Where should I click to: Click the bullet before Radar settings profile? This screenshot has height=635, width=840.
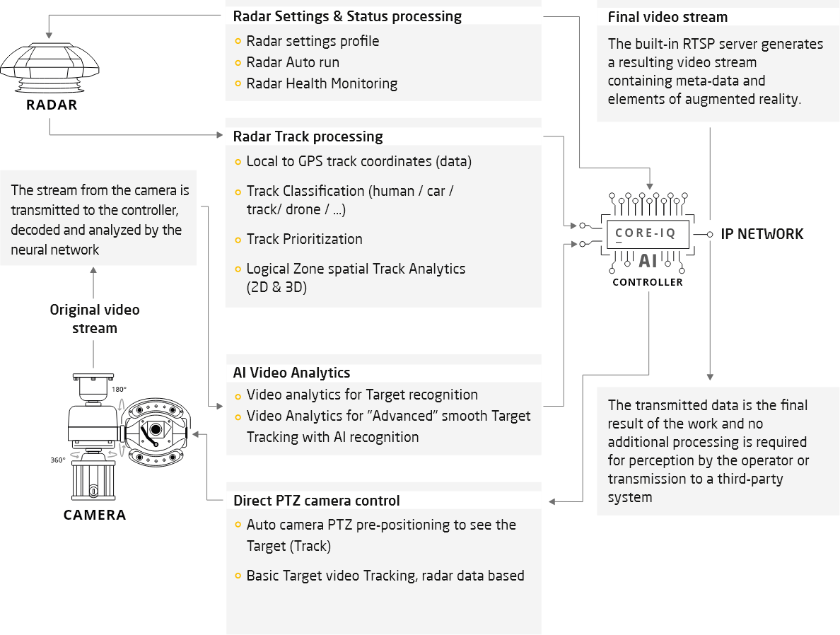click(238, 42)
